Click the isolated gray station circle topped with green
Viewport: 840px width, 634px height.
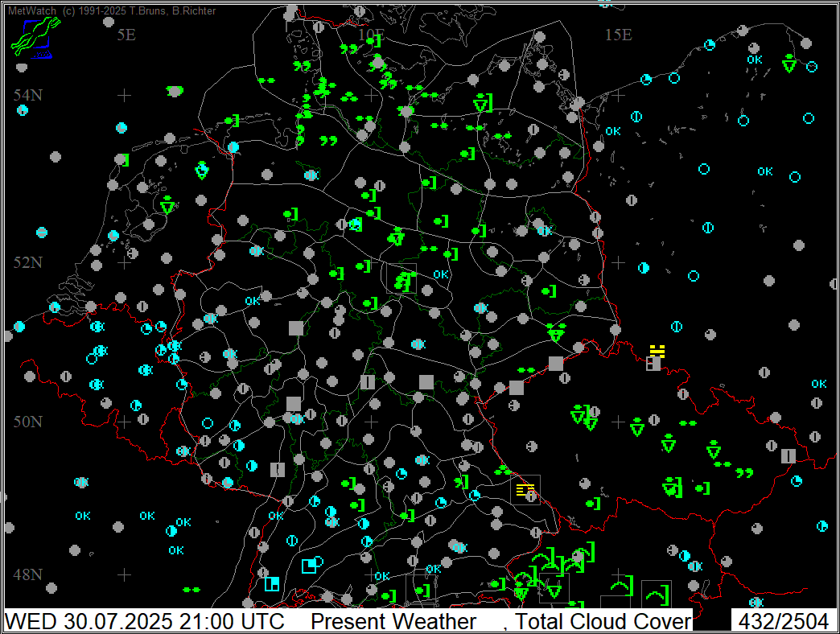[175, 90]
